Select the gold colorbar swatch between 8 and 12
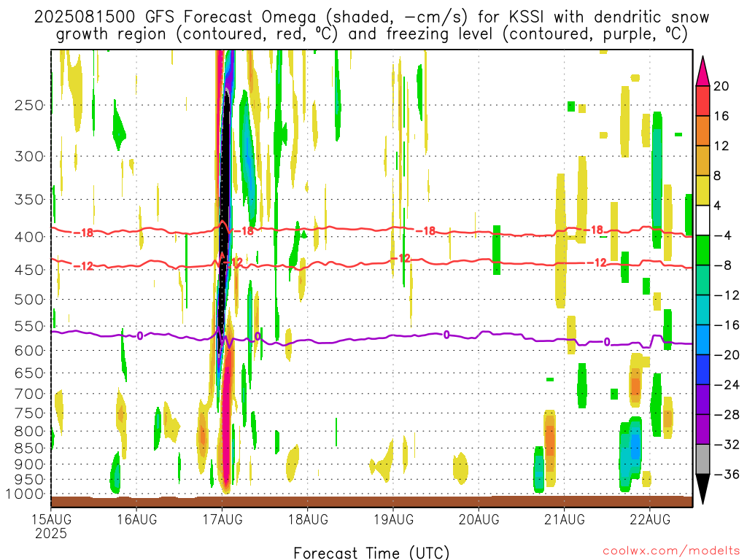 [703, 161]
